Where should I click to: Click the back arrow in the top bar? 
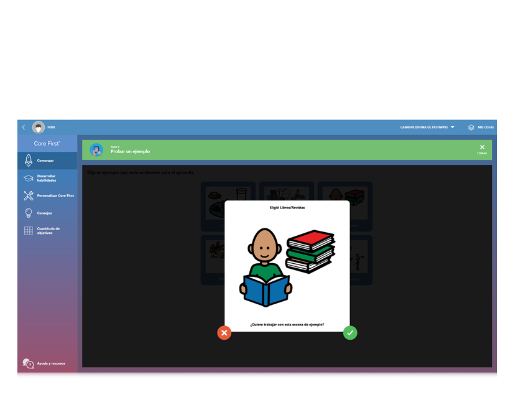coord(24,128)
